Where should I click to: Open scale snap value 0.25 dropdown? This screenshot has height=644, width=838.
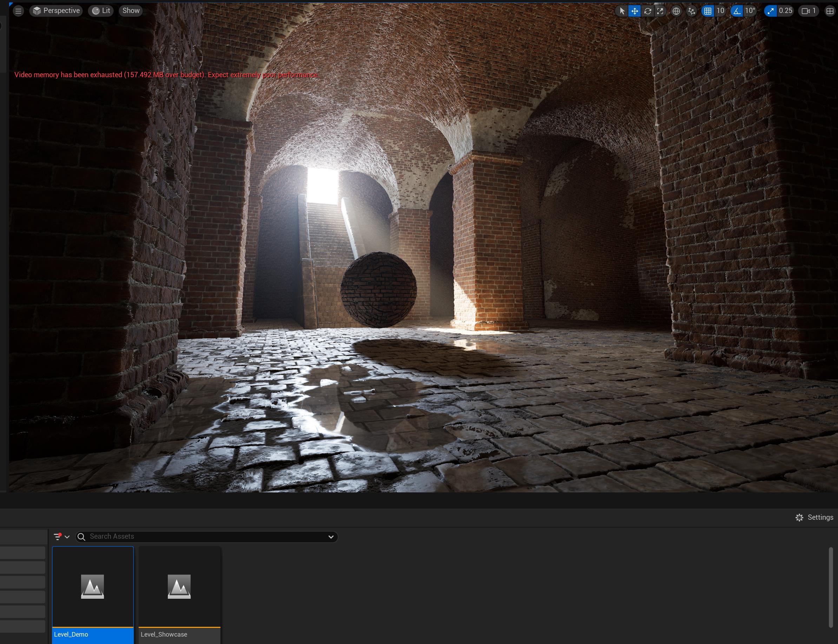click(x=785, y=11)
